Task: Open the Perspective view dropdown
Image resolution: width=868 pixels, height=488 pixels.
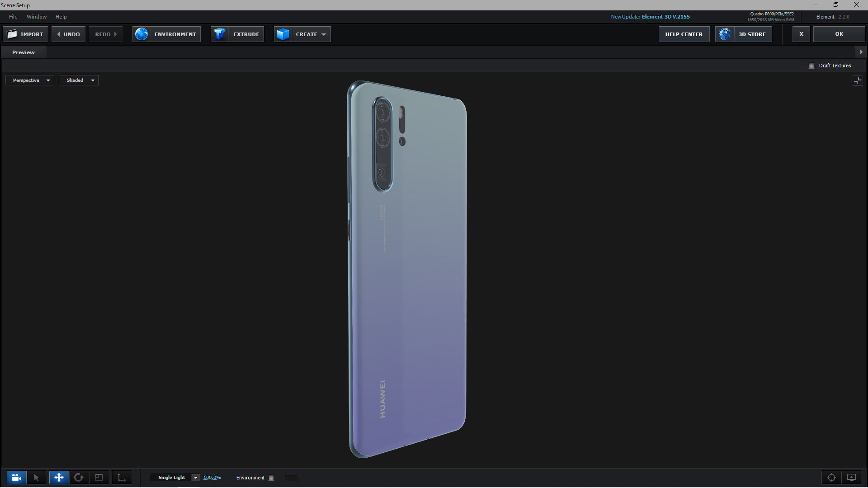Action: click(x=30, y=80)
